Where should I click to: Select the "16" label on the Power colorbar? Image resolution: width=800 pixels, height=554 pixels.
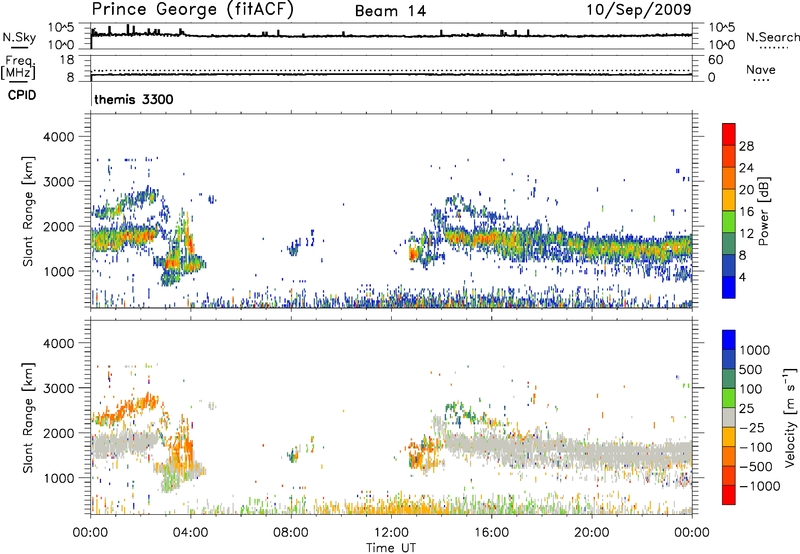pyautogui.click(x=746, y=212)
